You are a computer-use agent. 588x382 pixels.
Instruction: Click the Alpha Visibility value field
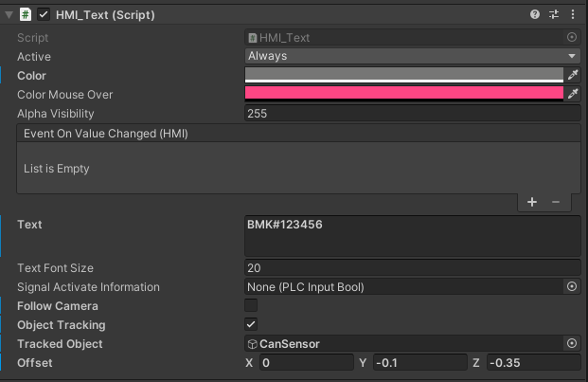coord(412,113)
